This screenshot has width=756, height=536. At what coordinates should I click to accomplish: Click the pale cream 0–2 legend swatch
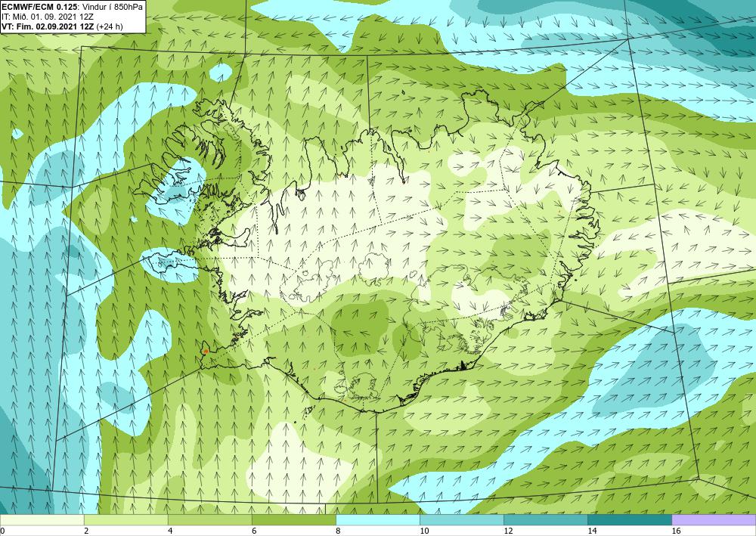[x=42, y=520]
